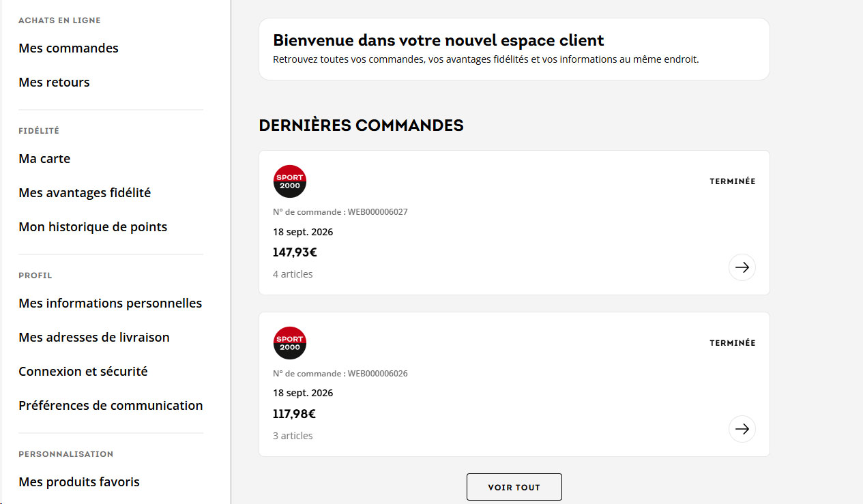Image resolution: width=863 pixels, height=504 pixels.
Task: Open Mon historique de points
Action: click(x=93, y=227)
